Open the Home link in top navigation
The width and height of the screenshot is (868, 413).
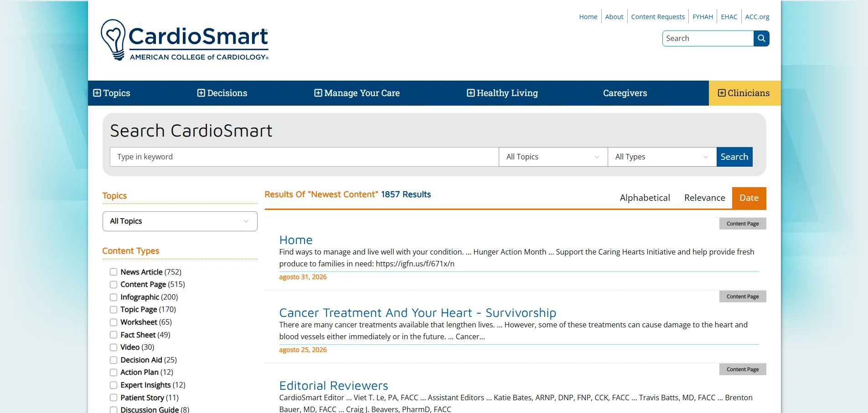coord(588,17)
